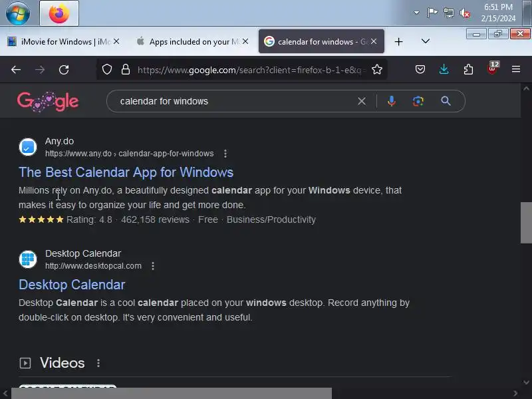
Task: Open tracking protection shield icon
Action: pos(107,70)
